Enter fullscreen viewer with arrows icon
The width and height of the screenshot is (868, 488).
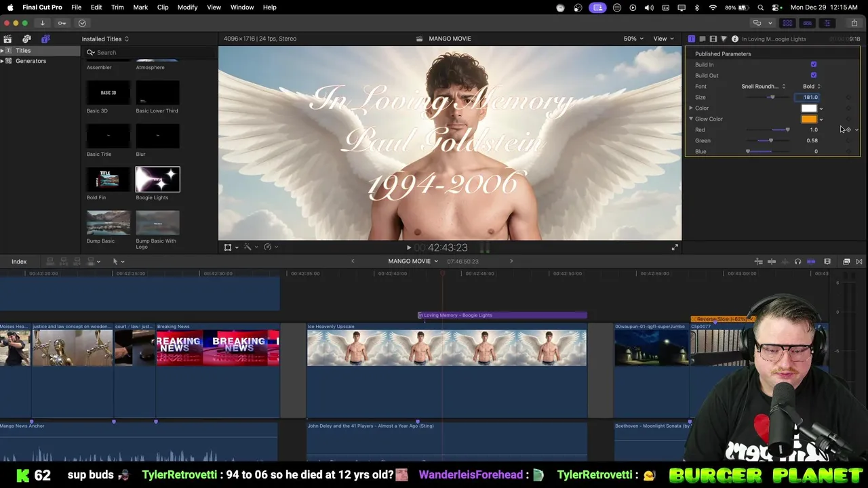pyautogui.click(x=674, y=247)
